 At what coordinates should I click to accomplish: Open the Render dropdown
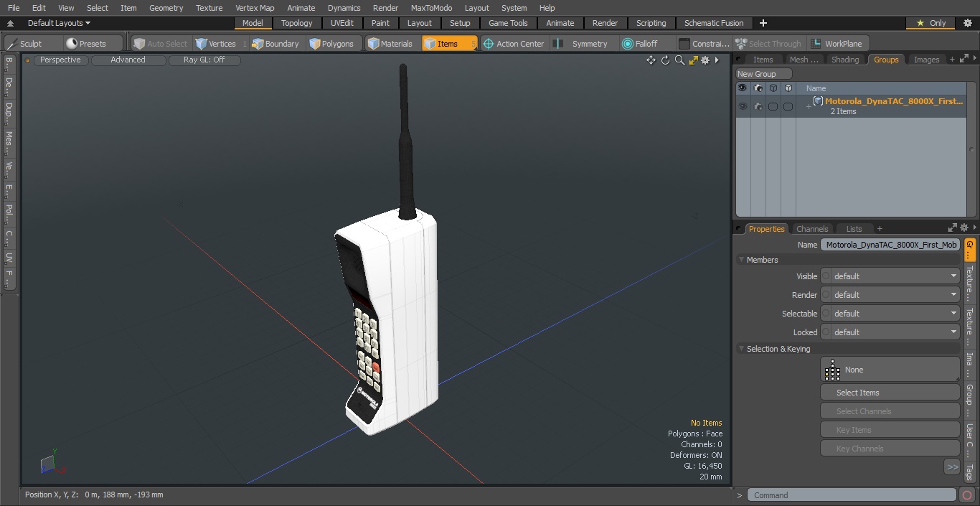click(895, 295)
